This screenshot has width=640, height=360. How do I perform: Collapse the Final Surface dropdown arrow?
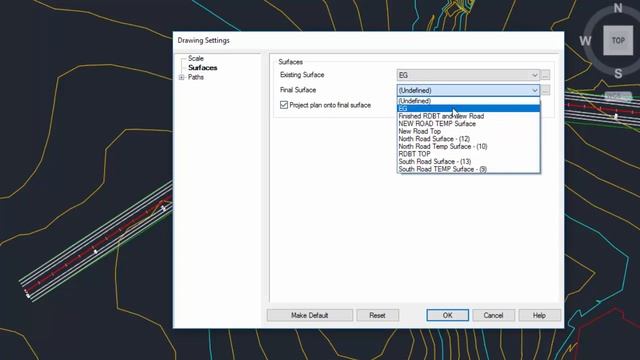coord(534,90)
